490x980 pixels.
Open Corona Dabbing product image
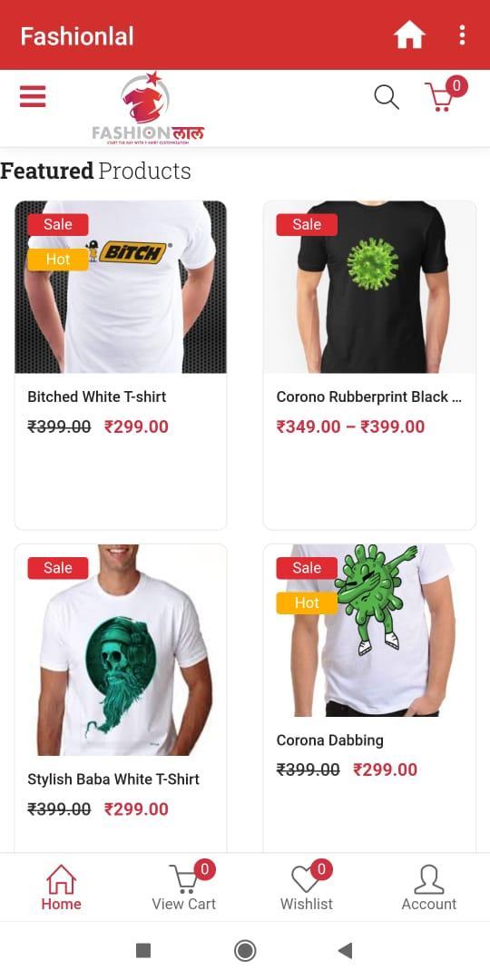tap(369, 630)
